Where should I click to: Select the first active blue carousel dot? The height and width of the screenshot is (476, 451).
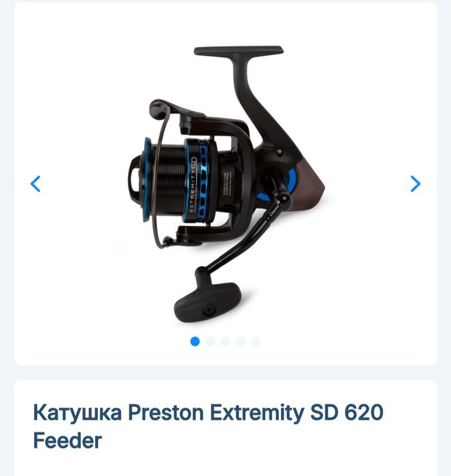(x=195, y=342)
